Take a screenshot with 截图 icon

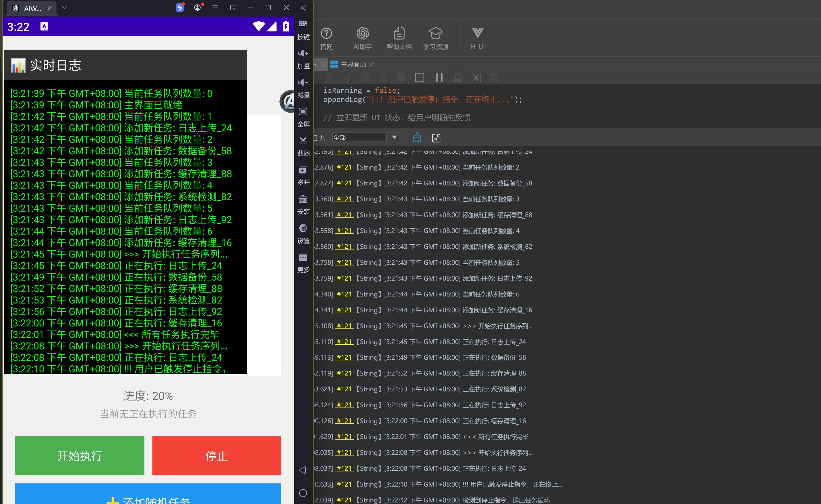303,146
